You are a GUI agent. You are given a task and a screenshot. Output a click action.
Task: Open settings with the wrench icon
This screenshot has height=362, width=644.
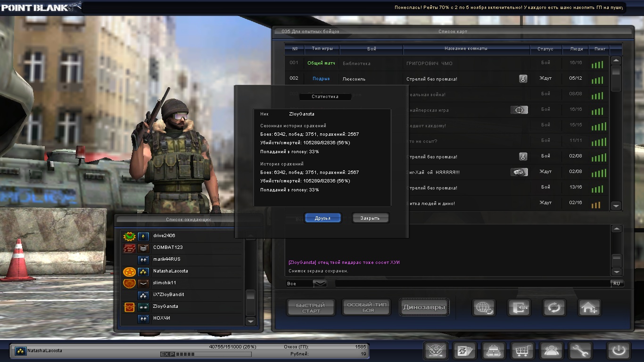point(580,351)
